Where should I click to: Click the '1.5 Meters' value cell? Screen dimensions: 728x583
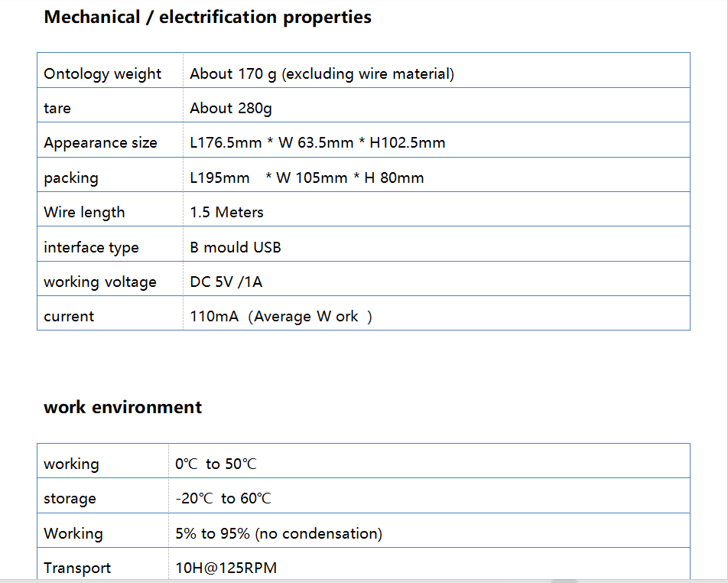click(x=226, y=213)
